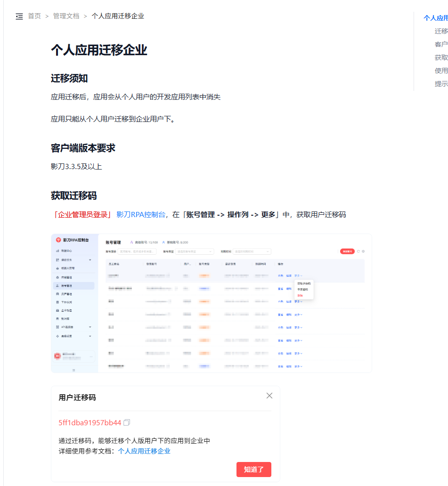Screen dimensions: 448x486
Task: Close the 用户迁移码 dialog with X
Action: 269,396
